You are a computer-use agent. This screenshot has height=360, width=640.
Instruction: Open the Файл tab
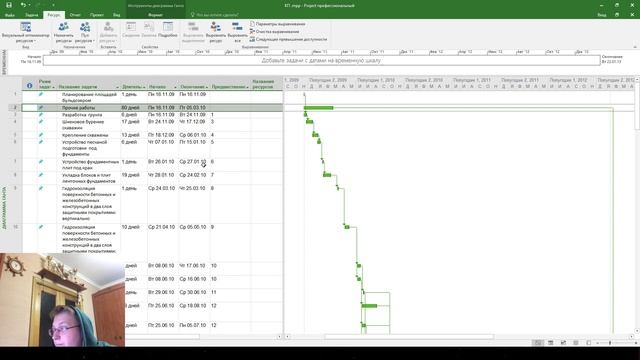[x=10, y=15]
